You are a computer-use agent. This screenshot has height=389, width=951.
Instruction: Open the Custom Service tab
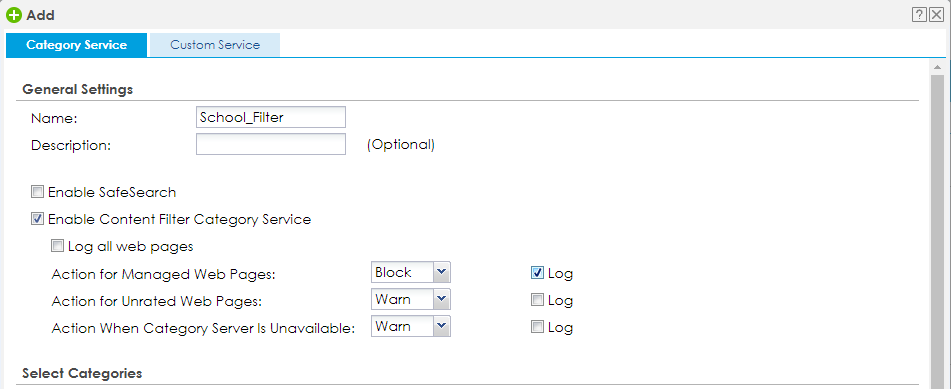tap(215, 45)
